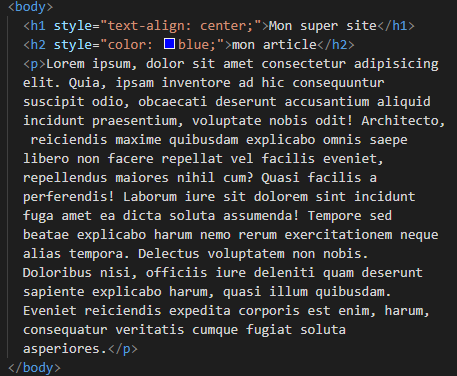This screenshot has height=376, width=457.
Task: Click the closing h2 tag
Action: click(x=335, y=45)
